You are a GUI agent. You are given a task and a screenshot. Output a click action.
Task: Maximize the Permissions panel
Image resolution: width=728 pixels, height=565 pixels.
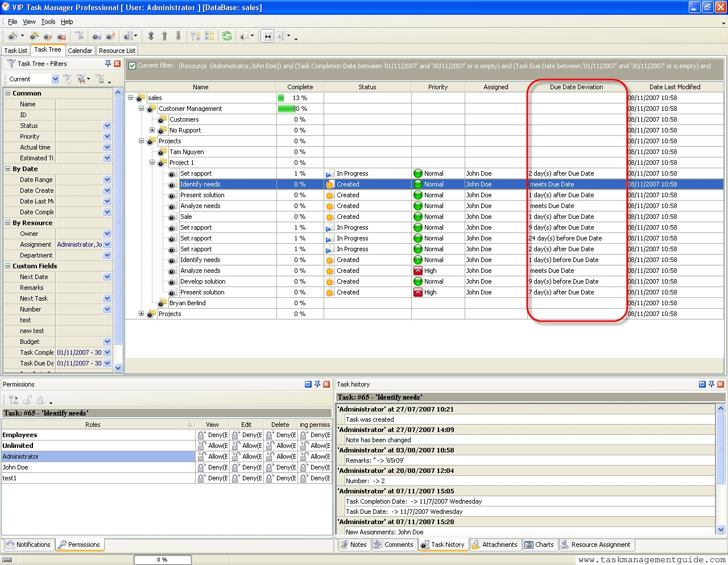[308, 384]
